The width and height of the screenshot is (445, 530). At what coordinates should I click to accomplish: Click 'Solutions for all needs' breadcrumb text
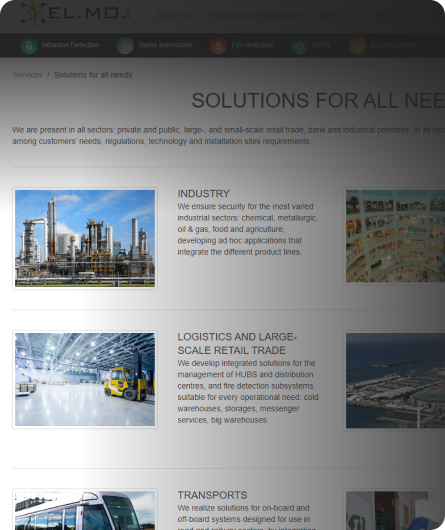tap(93, 75)
